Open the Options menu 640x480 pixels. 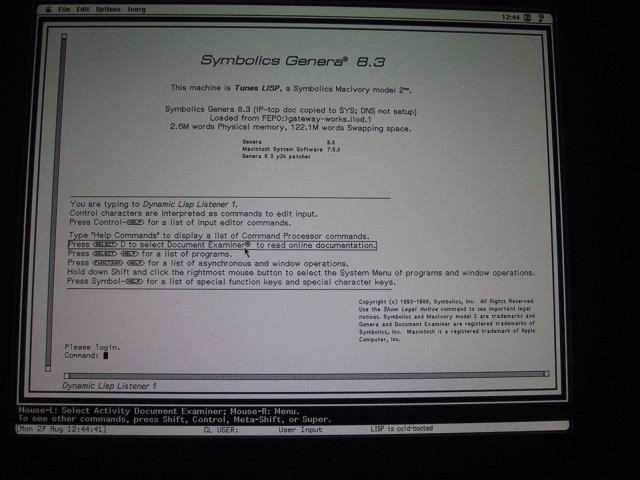pyautogui.click(x=108, y=9)
